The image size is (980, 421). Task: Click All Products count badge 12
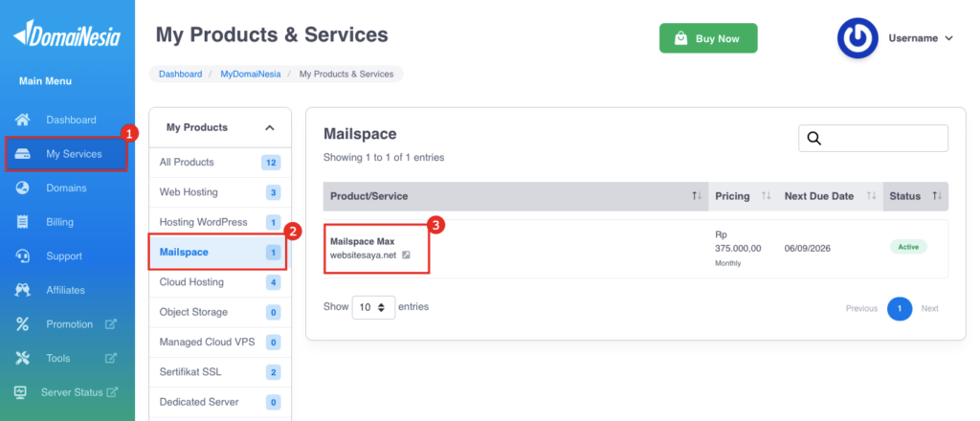tap(271, 163)
